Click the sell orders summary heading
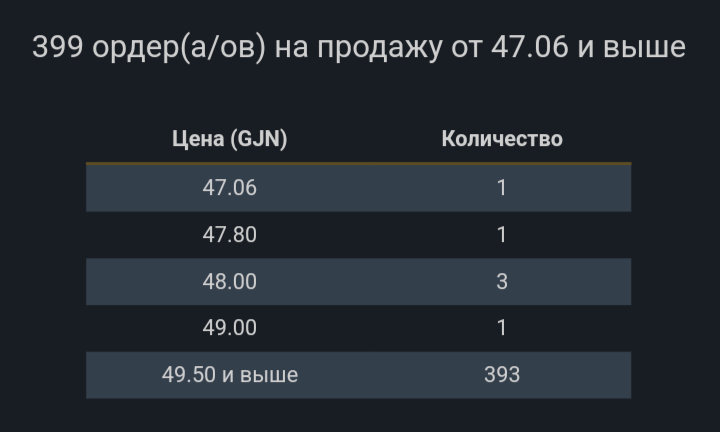720x432 pixels. click(x=359, y=47)
